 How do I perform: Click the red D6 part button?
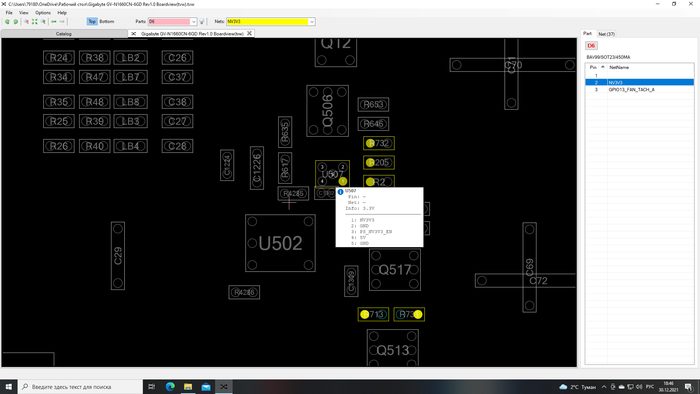[x=591, y=46]
